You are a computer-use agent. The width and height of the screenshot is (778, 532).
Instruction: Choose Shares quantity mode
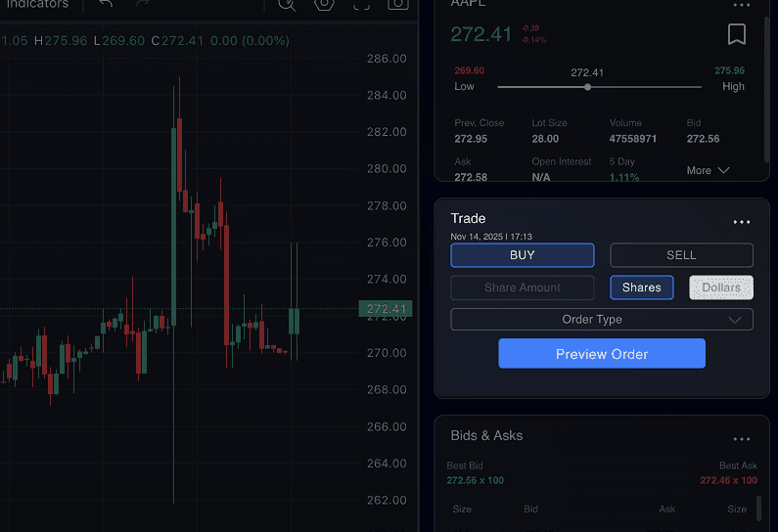tap(642, 288)
